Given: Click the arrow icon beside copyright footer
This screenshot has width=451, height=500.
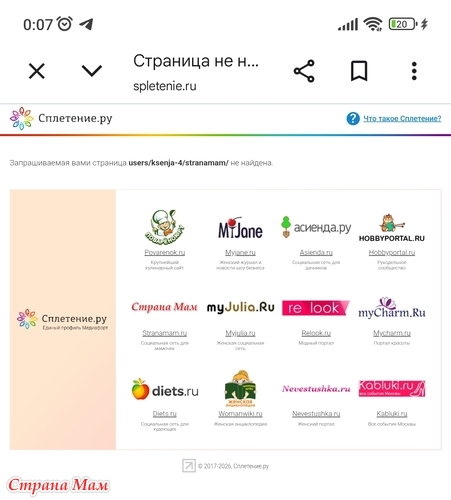Looking at the screenshot, I should point(189,466).
